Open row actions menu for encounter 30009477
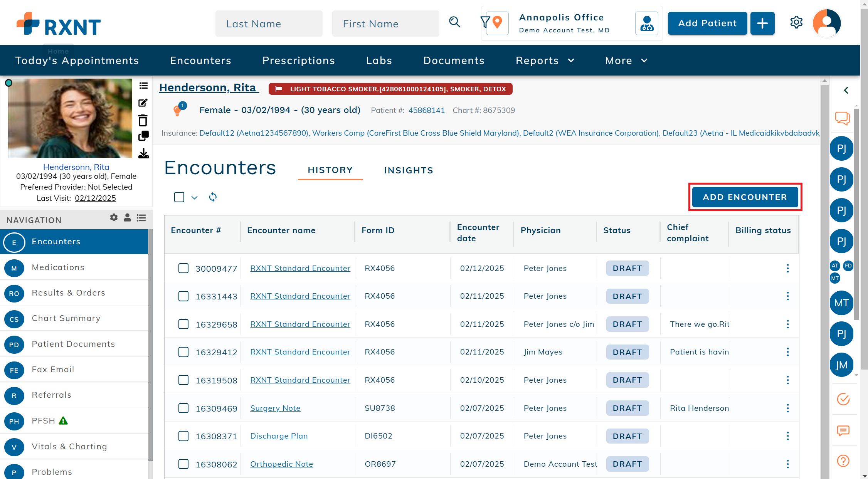Image resolution: width=868 pixels, height=479 pixels. 788,268
